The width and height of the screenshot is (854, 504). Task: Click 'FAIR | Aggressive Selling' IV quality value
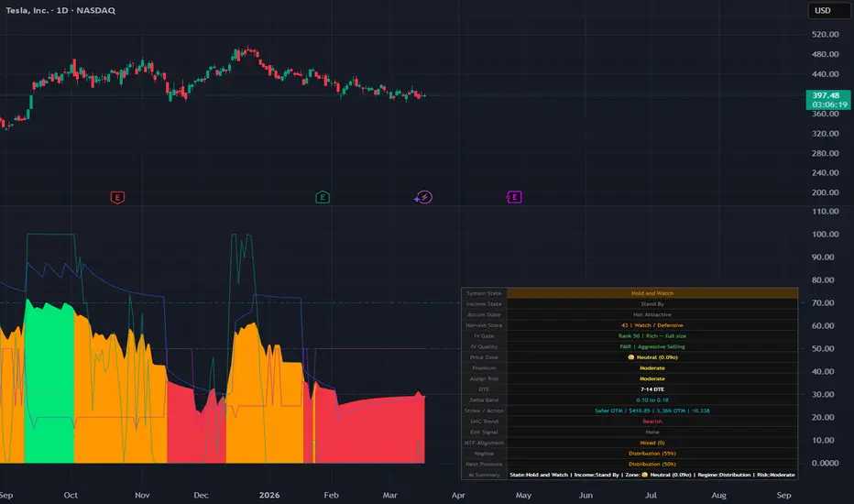[x=651, y=346]
